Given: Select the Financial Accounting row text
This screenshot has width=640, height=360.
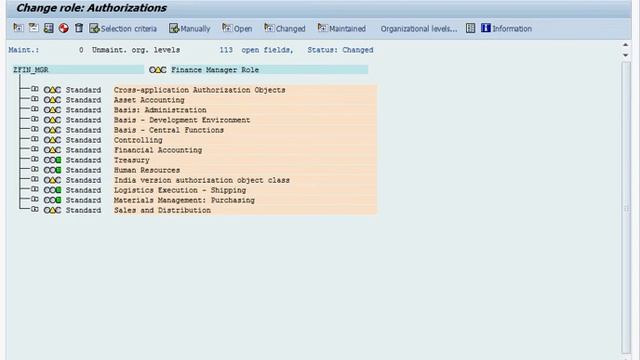Looking at the screenshot, I should pos(158,150).
